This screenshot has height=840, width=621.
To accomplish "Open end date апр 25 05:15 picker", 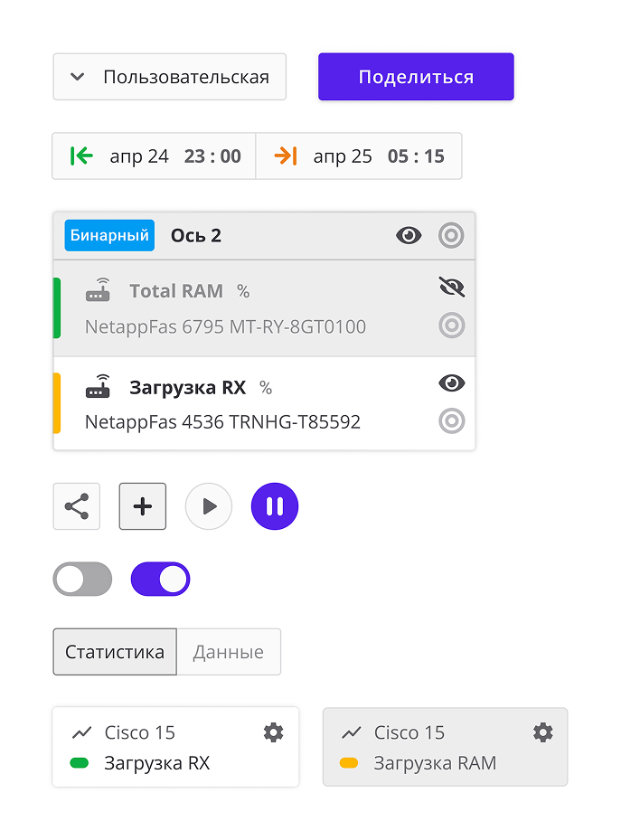I will click(359, 156).
